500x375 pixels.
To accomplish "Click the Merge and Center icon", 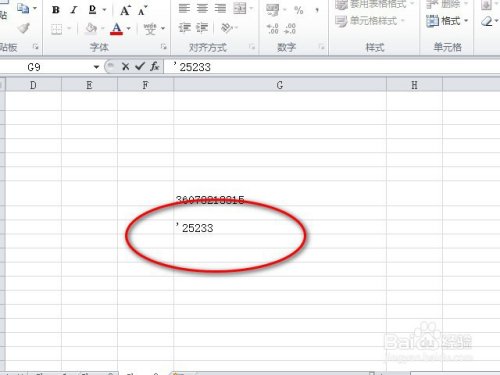I will (x=240, y=8).
